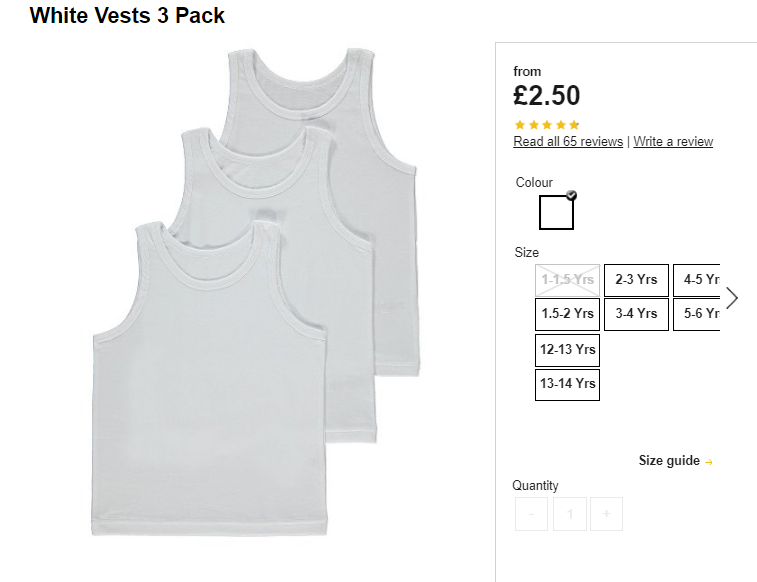The image size is (757, 582).
Task: Click the quantity number field
Action: [570, 514]
